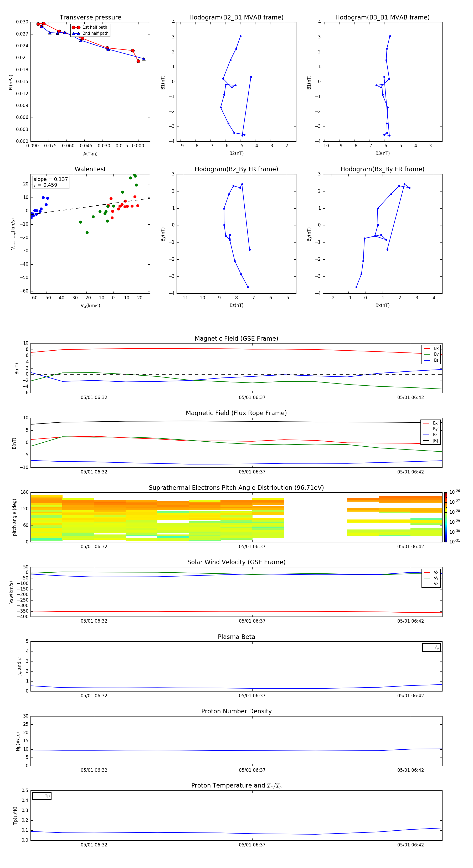The height and width of the screenshot is (868, 473).
Task: Click the 'Magnetic Field (GSE Frame)' title
Action: (236, 339)
